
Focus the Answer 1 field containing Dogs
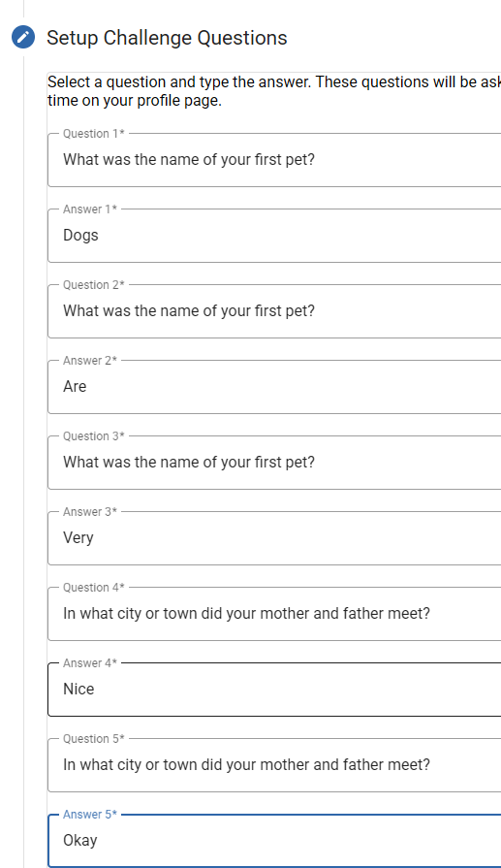(x=274, y=236)
